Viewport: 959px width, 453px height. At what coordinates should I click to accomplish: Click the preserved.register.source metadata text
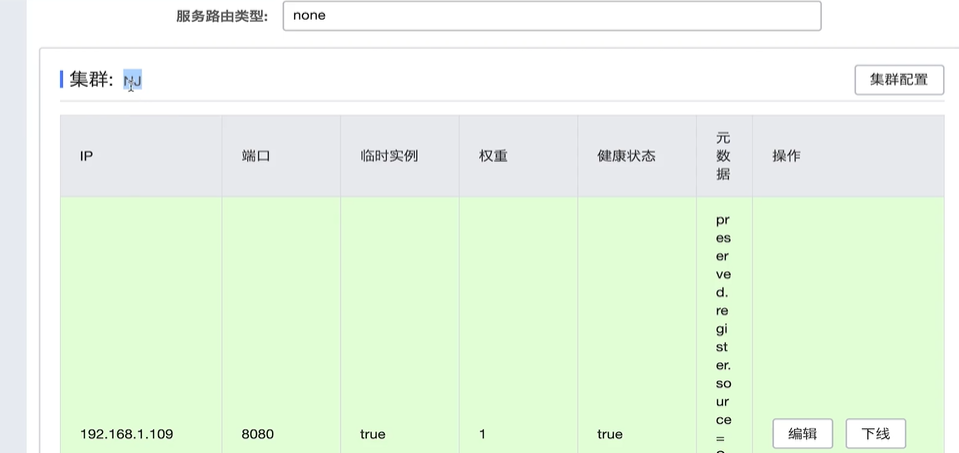[x=724, y=333]
